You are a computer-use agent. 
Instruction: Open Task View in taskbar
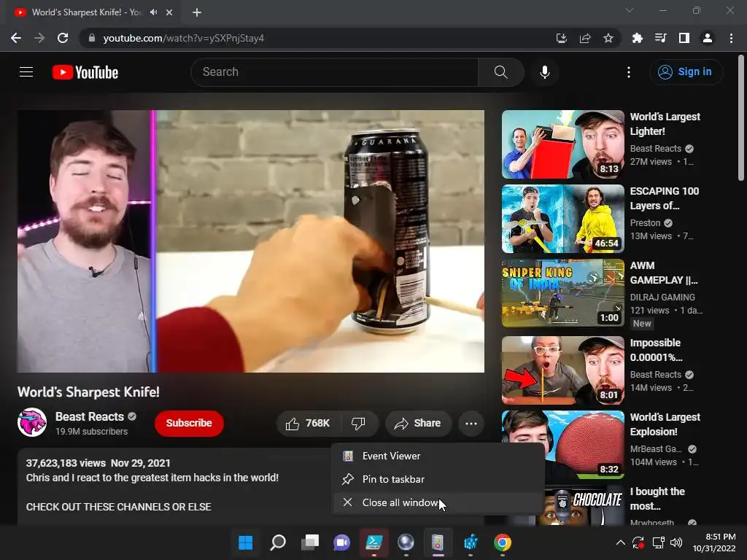tap(309, 542)
